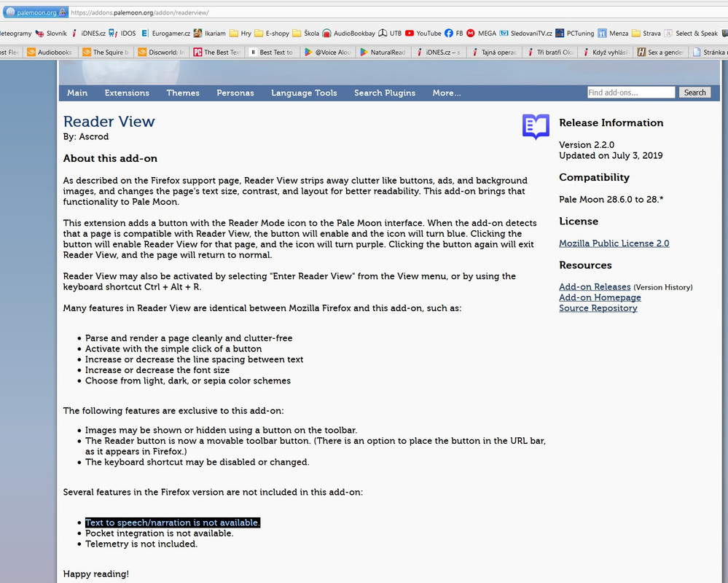Screen dimensions: 728x583
Task: Click 'Updated on July 3, 2019' text
Action: click(611, 155)
